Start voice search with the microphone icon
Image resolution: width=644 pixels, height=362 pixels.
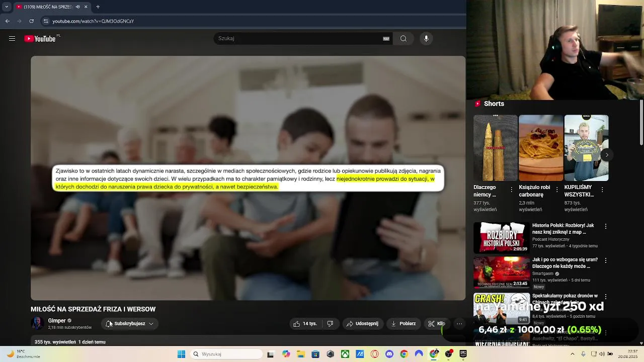pyautogui.click(x=426, y=39)
